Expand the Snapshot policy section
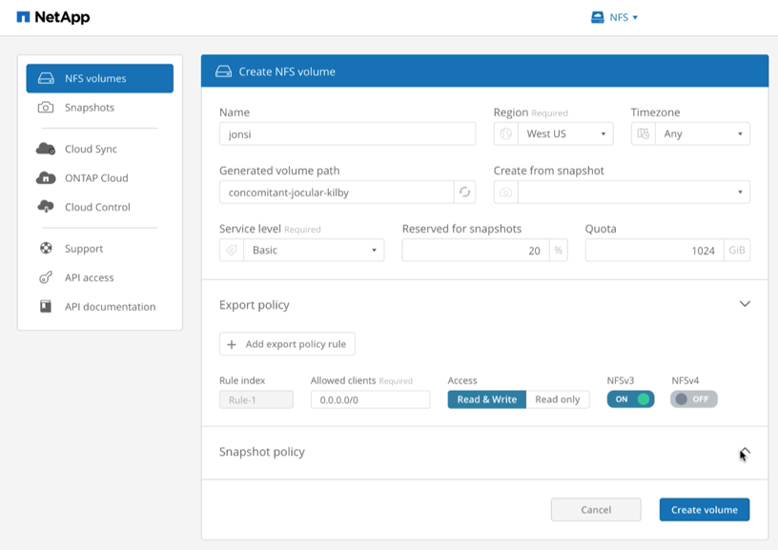The image size is (778, 550). [x=745, y=452]
